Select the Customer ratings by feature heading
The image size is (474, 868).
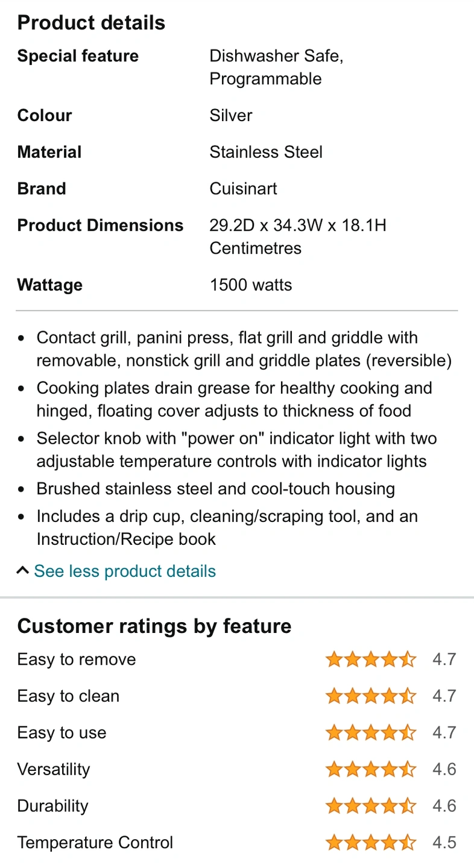click(x=154, y=626)
